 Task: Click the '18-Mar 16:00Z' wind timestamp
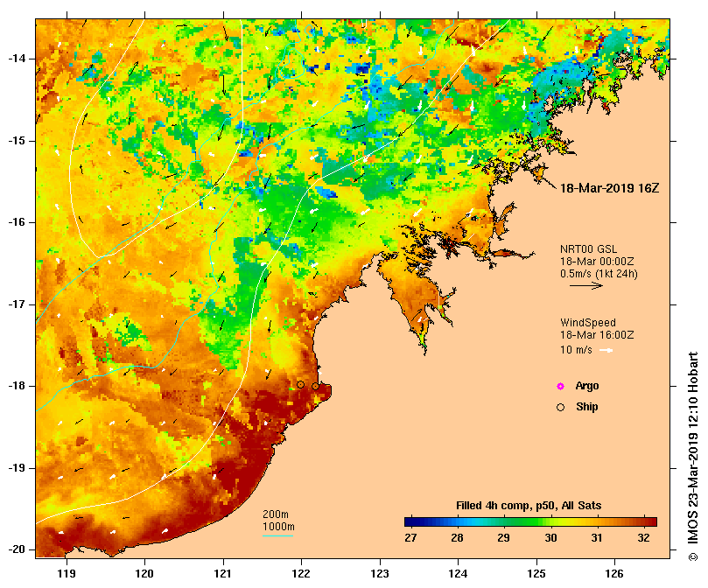[x=597, y=335]
